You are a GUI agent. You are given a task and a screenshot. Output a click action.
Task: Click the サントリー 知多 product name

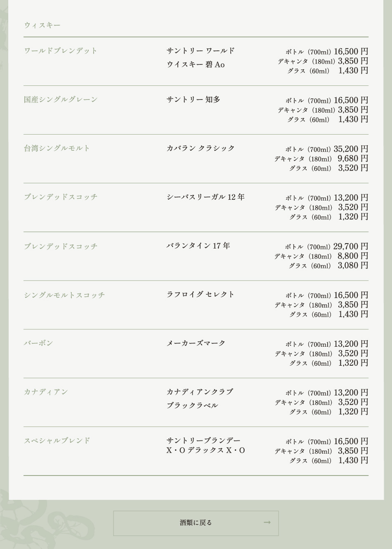click(x=194, y=99)
